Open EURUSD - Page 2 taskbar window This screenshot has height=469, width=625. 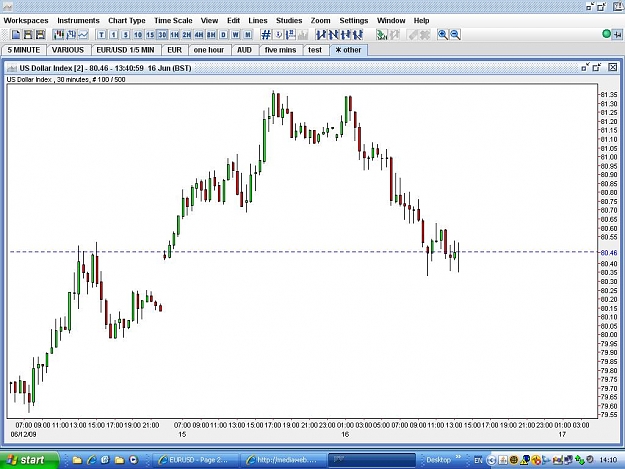pyautogui.click(x=195, y=460)
